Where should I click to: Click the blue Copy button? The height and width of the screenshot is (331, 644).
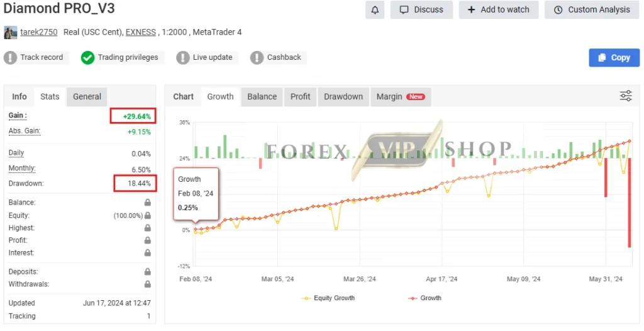(x=614, y=57)
